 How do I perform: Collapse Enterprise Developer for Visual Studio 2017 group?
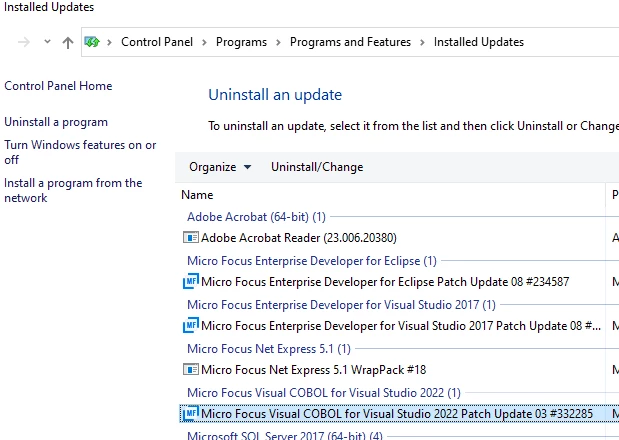[x=341, y=305]
